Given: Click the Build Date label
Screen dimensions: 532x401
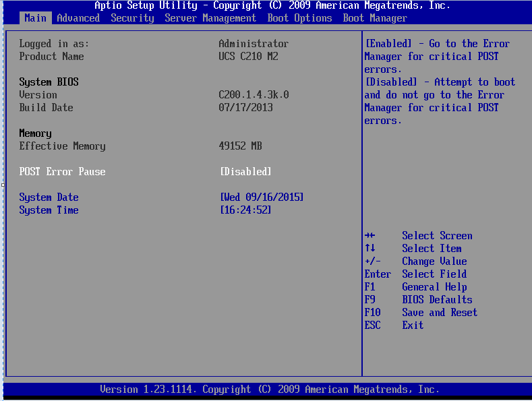Looking at the screenshot, I should click(x=46, y=108).
